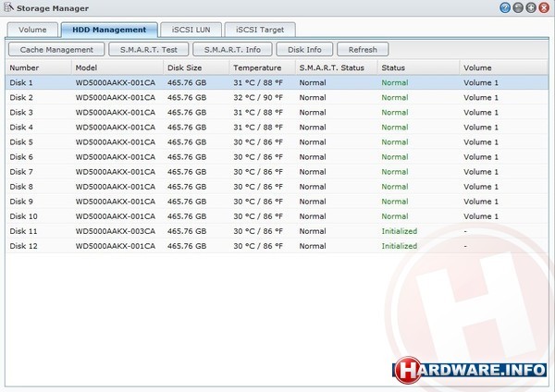Select the Disk 11 row
Image resolution: width=555 pixels, height=392 pixels.
pyautogui.click(x=277, y=231)
